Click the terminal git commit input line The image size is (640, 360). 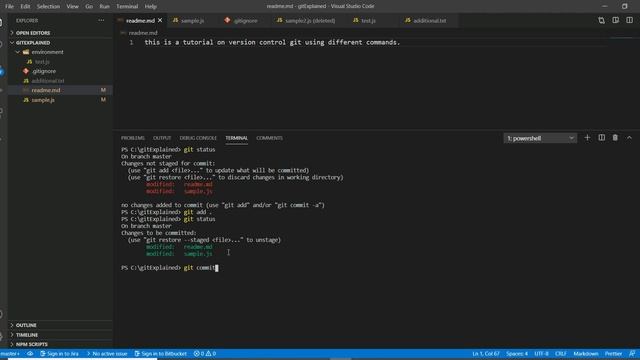[169, 268]
